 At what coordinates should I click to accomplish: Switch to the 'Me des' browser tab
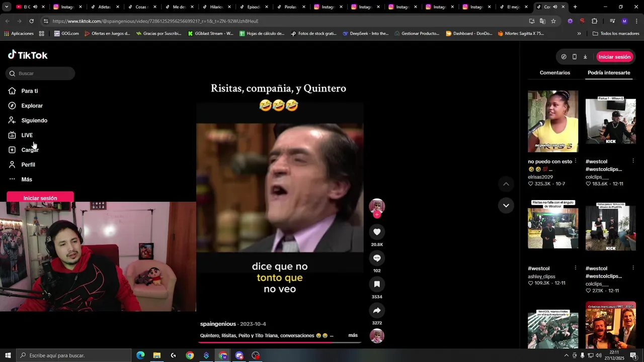(179, 7)
